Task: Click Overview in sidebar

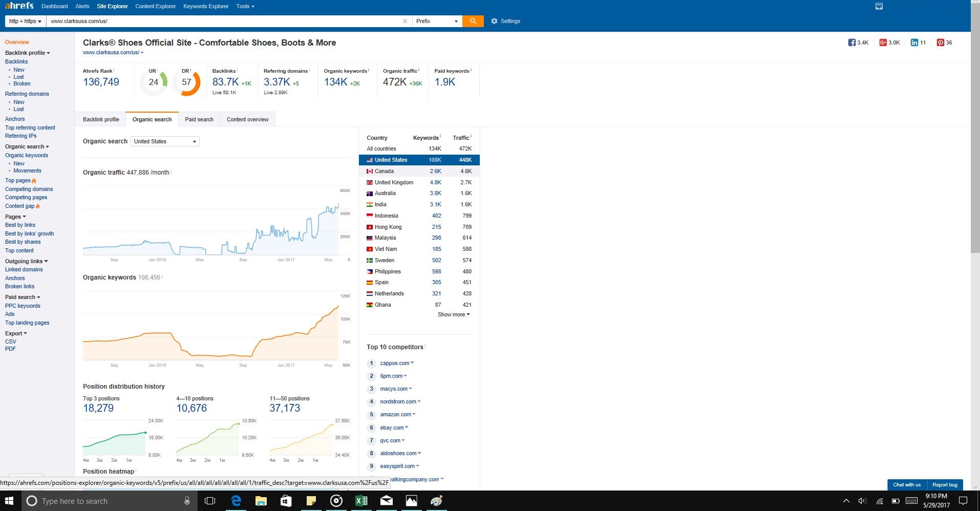Action: 17,42
